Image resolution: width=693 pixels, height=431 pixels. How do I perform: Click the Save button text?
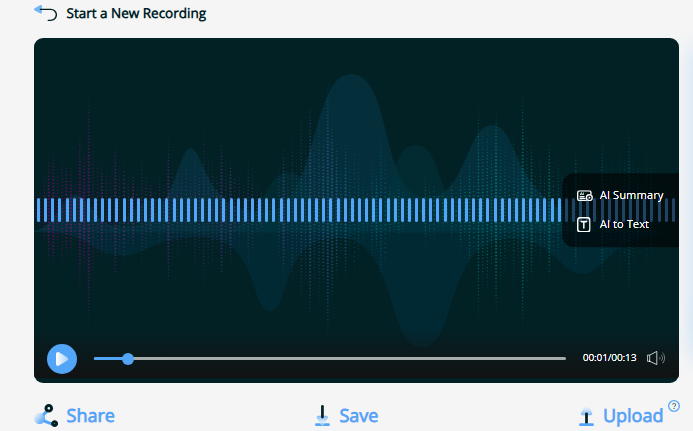point(358,416)
